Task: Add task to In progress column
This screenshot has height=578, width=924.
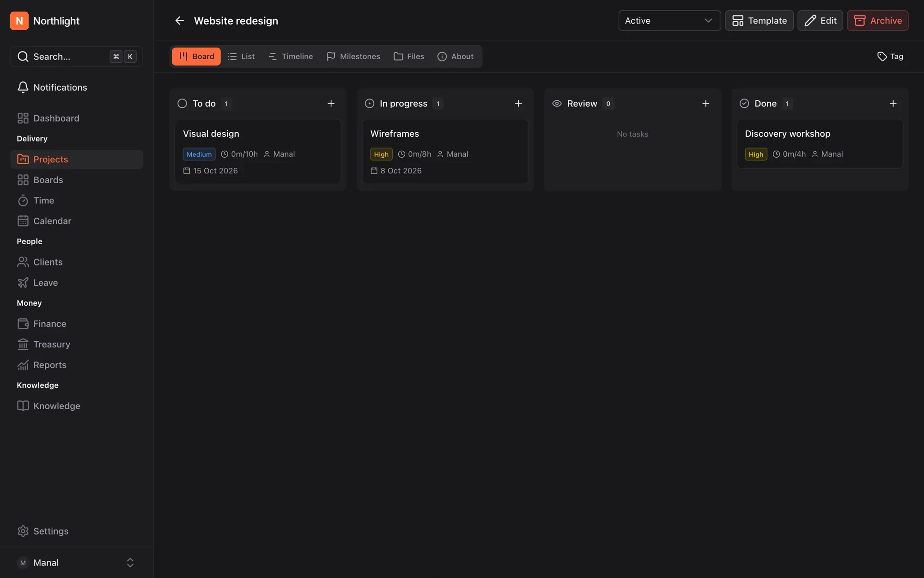Action: coord(518,104)
